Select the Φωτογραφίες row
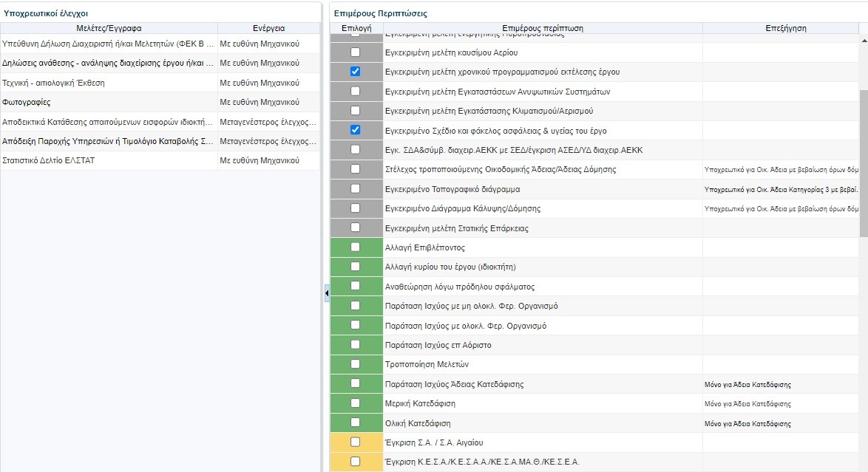The height and width of the screenshot is (472, 868). pyautogui.click(x=109, y=102)
